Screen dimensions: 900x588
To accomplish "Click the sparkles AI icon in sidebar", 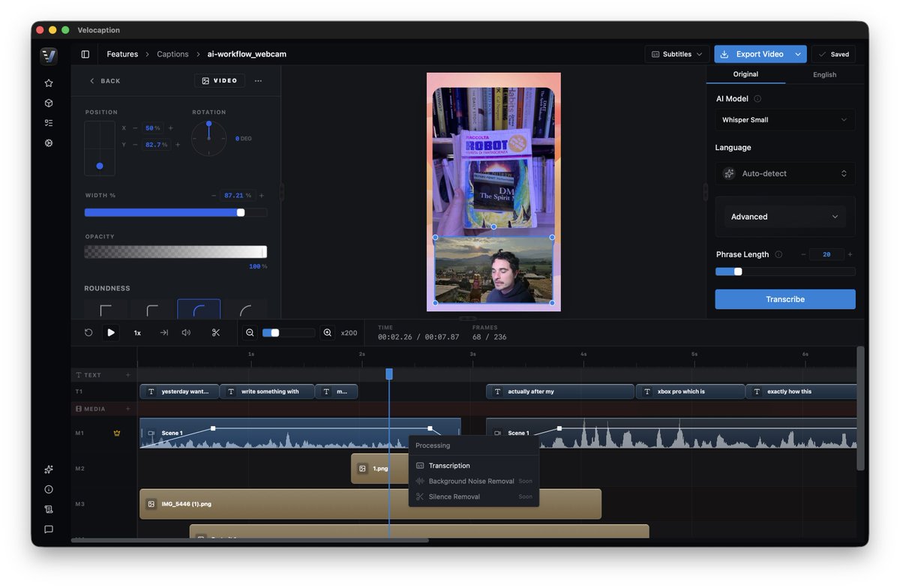I will click(49, 469).
